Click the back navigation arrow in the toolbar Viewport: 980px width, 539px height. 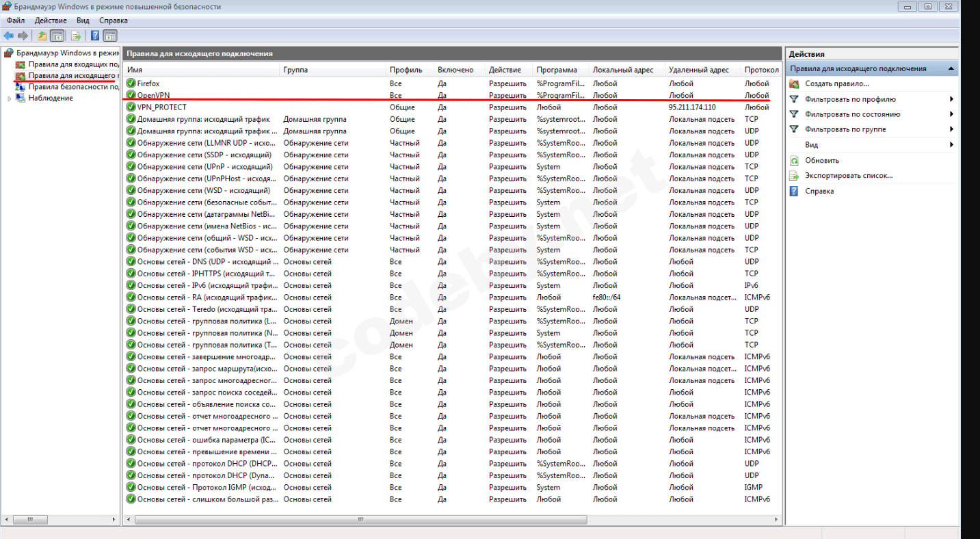pyautogui.click(x=8, y=35)
